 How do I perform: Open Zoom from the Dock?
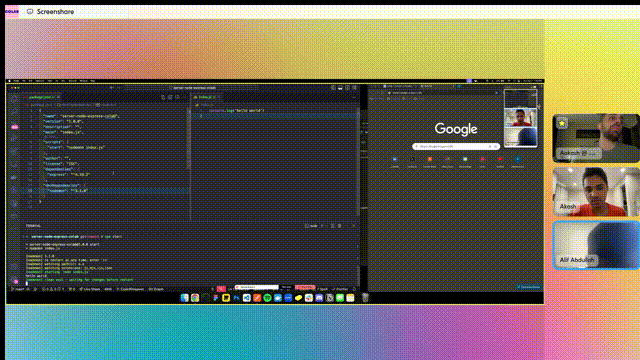pos(288,298)
